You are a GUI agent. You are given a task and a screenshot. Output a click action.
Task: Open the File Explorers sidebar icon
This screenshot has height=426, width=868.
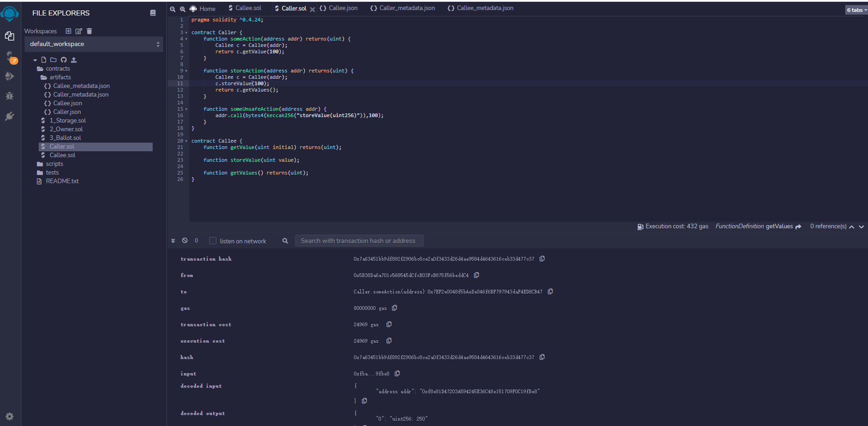(9, 36)
